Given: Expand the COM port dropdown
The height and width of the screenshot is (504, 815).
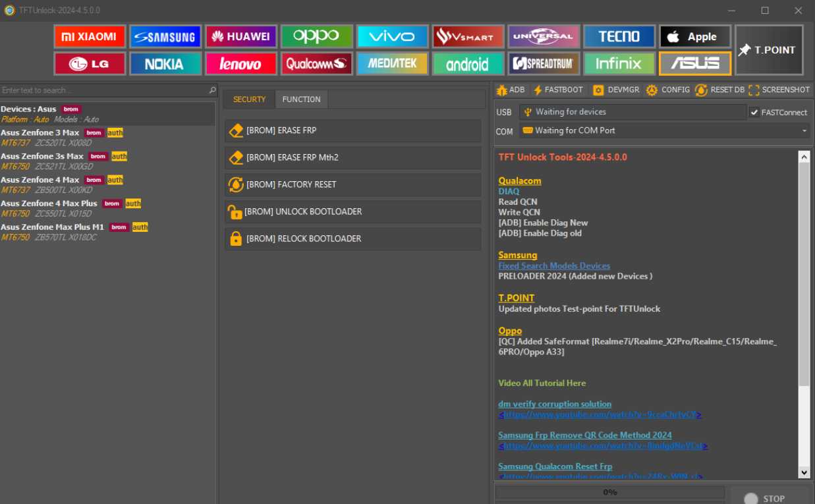Looking at the screenshot, I should pyautogui.click(x=804, y=130).
